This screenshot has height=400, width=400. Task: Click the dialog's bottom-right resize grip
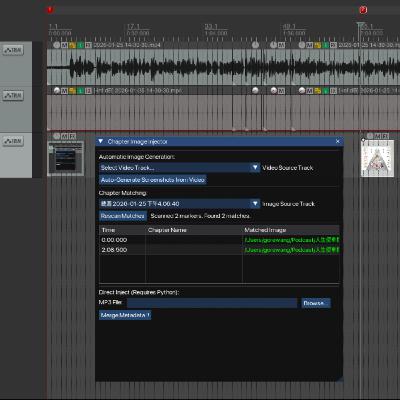tap(339, 378)
